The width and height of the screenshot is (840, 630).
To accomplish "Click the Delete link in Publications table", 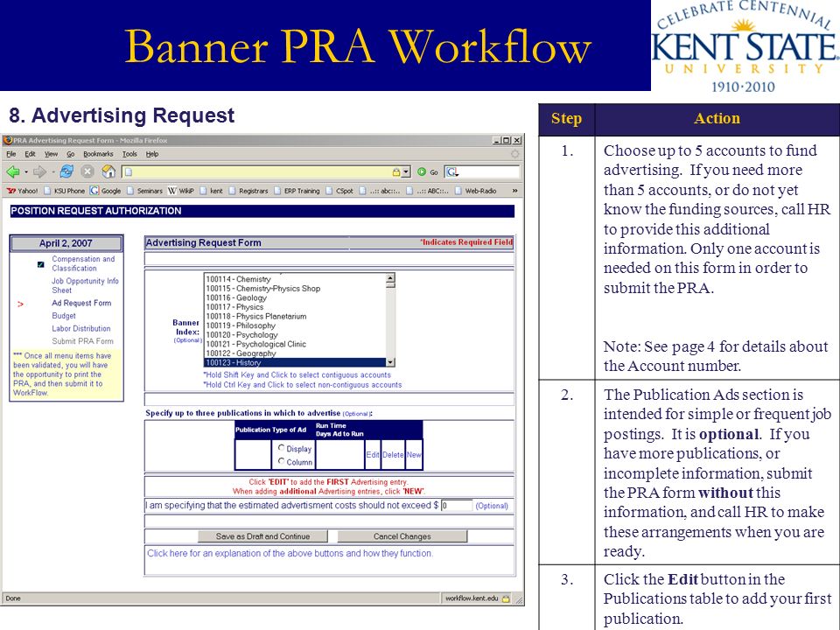I will pos(393,455).
